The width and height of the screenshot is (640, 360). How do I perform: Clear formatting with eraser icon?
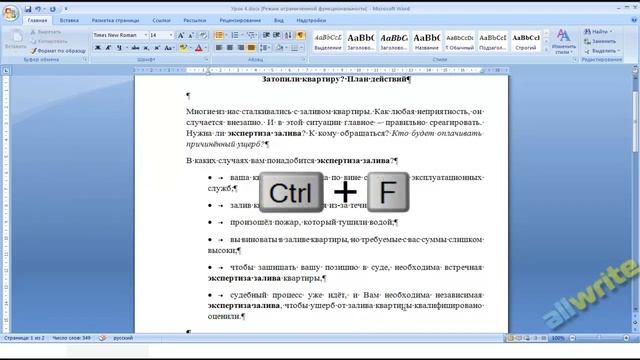(x=203, y=36)
